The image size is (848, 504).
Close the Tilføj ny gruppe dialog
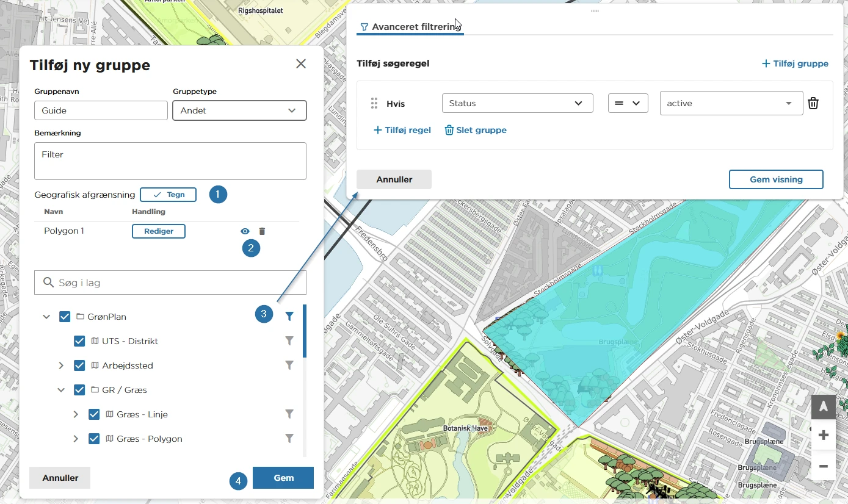pyautogui.click(x=301, y=63)
